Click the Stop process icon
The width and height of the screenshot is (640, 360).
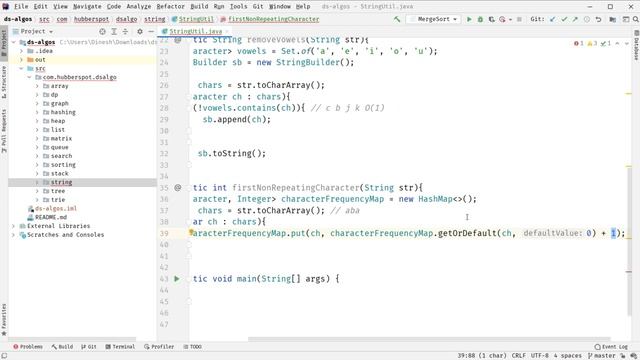tap(519, 19)
